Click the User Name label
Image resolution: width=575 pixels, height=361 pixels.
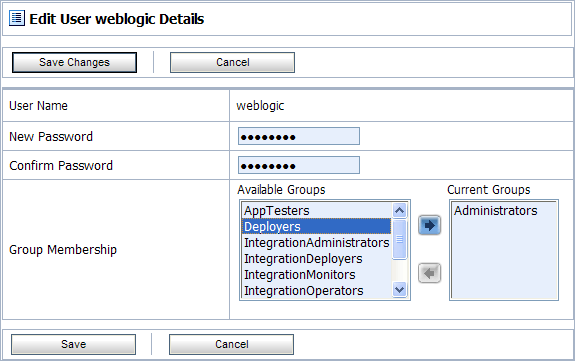(x=38, y=106)
